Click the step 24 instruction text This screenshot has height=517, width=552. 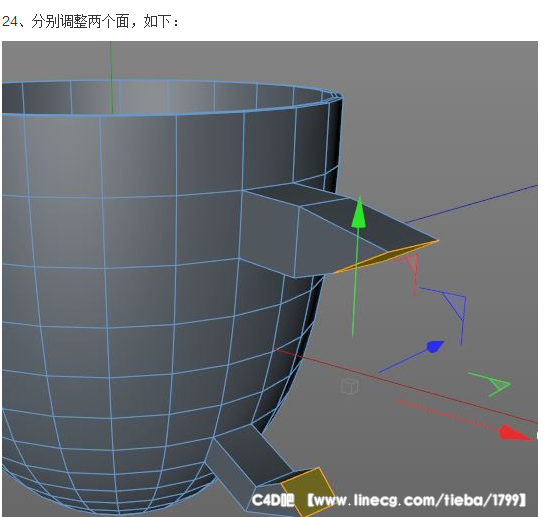click(x=90, y=22)
